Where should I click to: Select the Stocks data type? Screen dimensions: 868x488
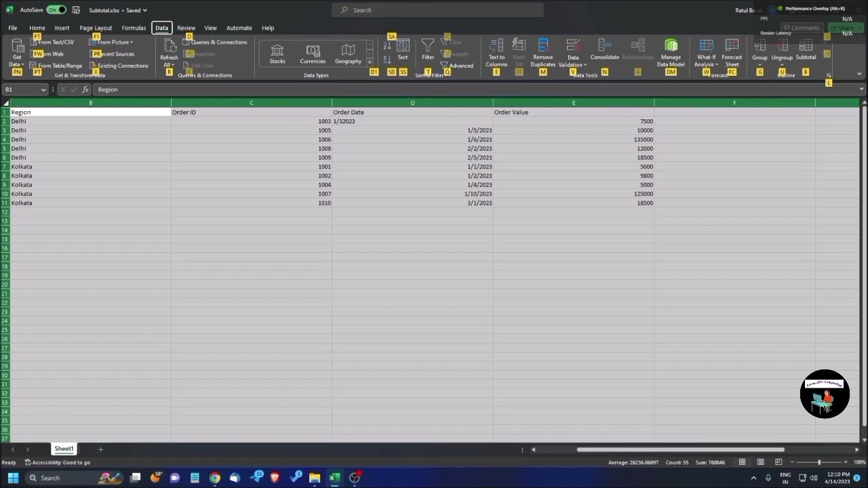click(x=277, y=54)
